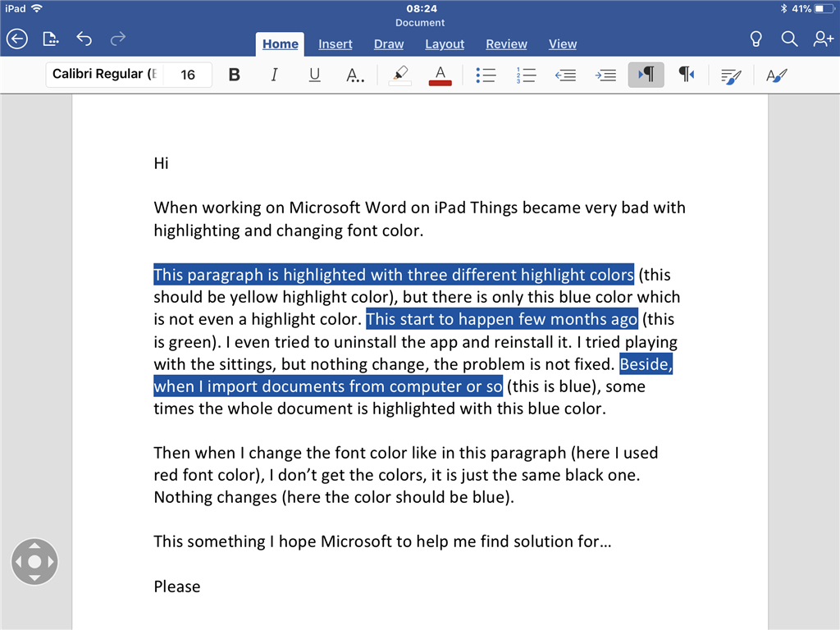Change font size 16 field
840x630 pixels.
click(x=188, y=75)
